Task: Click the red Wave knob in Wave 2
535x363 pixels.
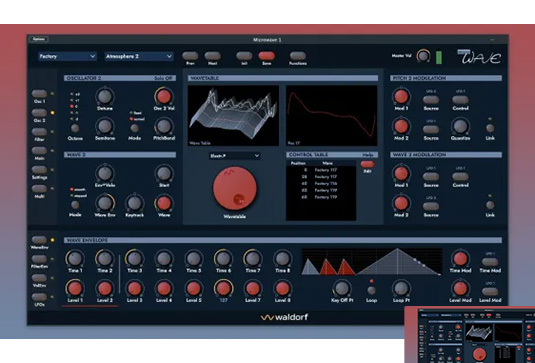Action: pyautogui.click(x=164, y=203)
